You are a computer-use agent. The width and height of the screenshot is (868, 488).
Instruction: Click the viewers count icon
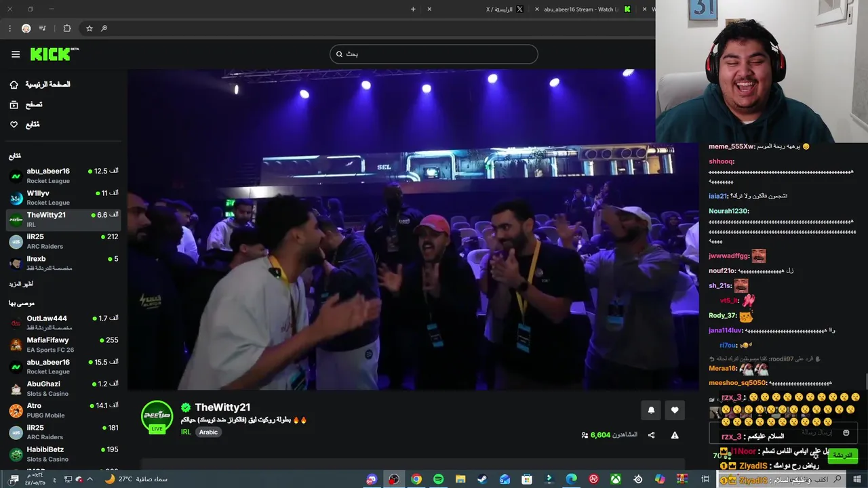coord(585,435)
